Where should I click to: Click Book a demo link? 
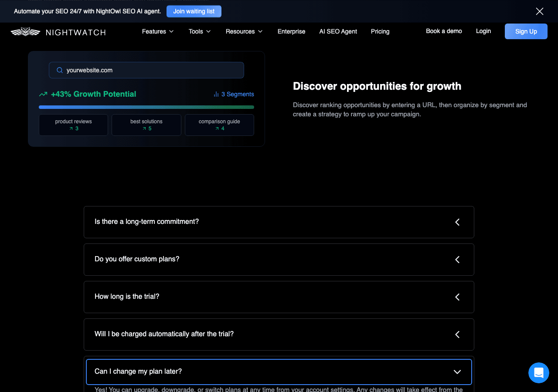coord(444,31)
